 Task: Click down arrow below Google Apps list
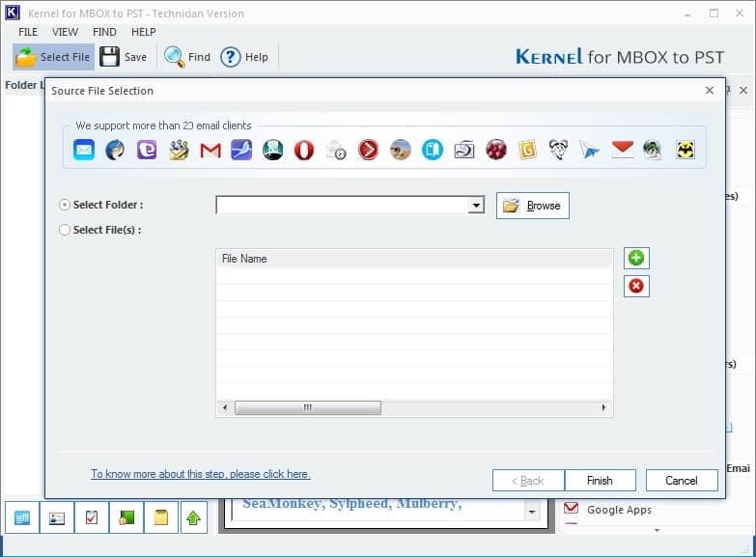click(x=657, y=530)
